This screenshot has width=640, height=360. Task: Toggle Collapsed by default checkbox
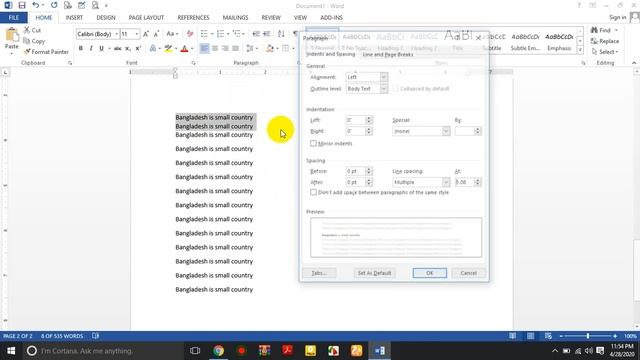396,89
